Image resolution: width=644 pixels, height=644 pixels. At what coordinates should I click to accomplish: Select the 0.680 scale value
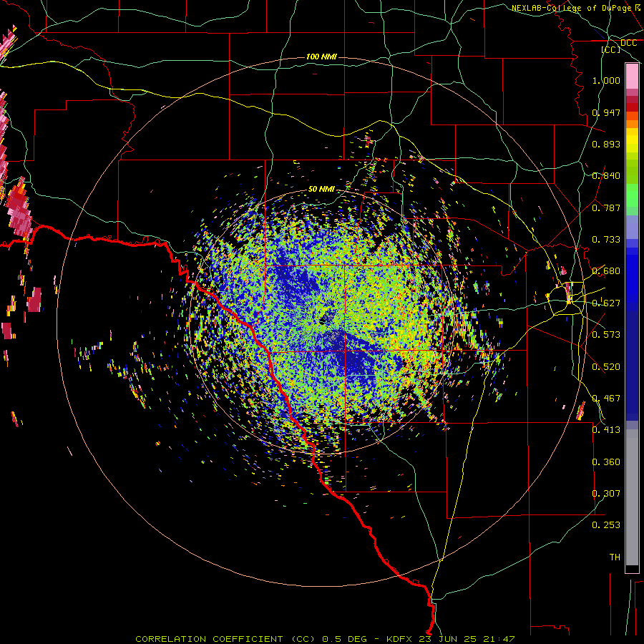606,271
